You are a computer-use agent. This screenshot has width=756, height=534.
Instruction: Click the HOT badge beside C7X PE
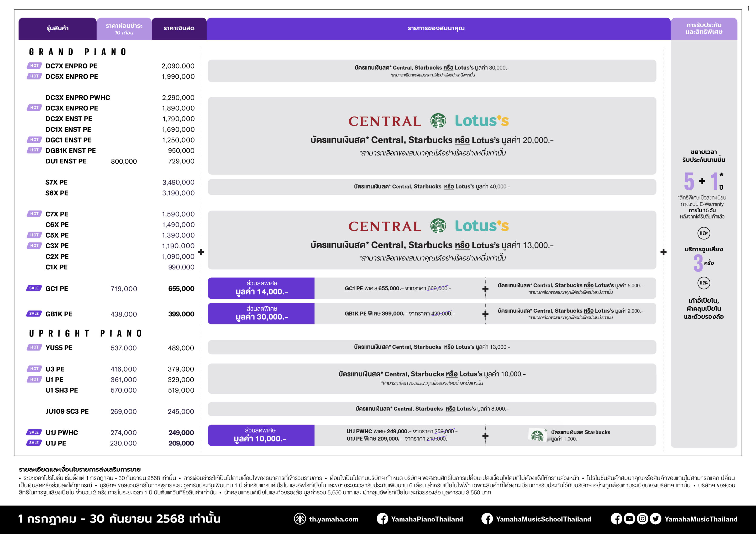pyautogui.click(x=34, y=214)
